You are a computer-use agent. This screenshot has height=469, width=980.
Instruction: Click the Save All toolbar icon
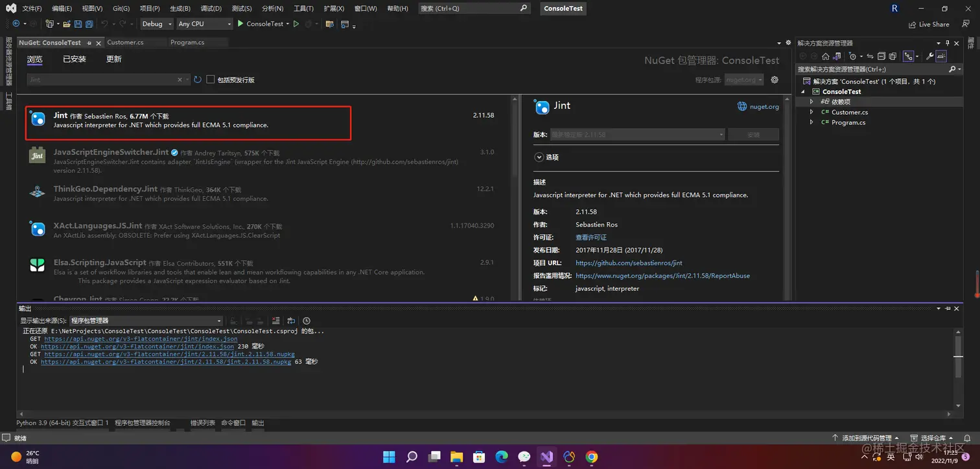tap(89, 24)
